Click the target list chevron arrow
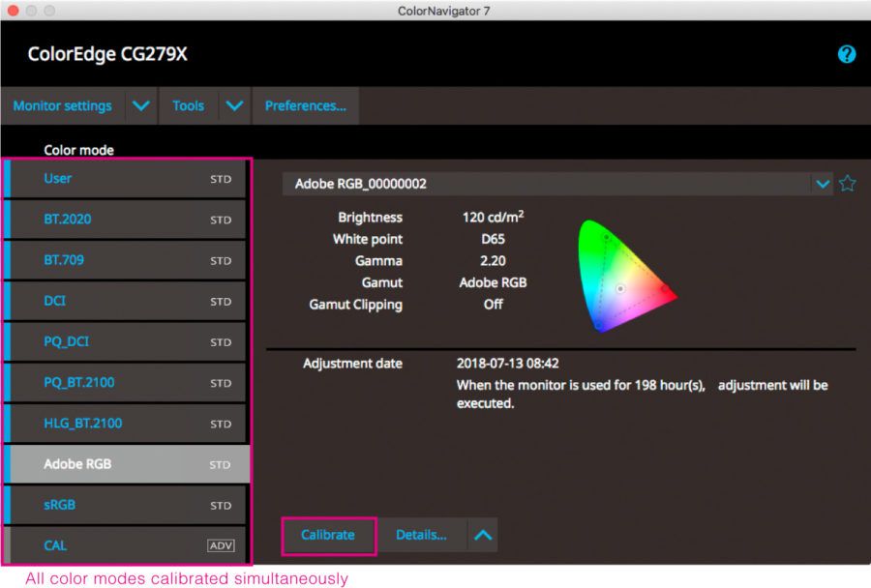871x588 pixels. (x=823, y=184)
